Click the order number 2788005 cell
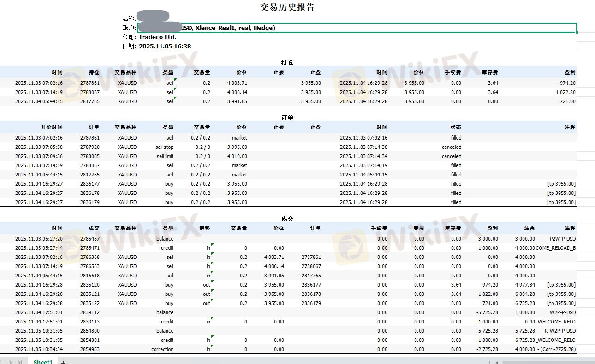The height and width of the screenshot is (364, 595). (89, 156)
